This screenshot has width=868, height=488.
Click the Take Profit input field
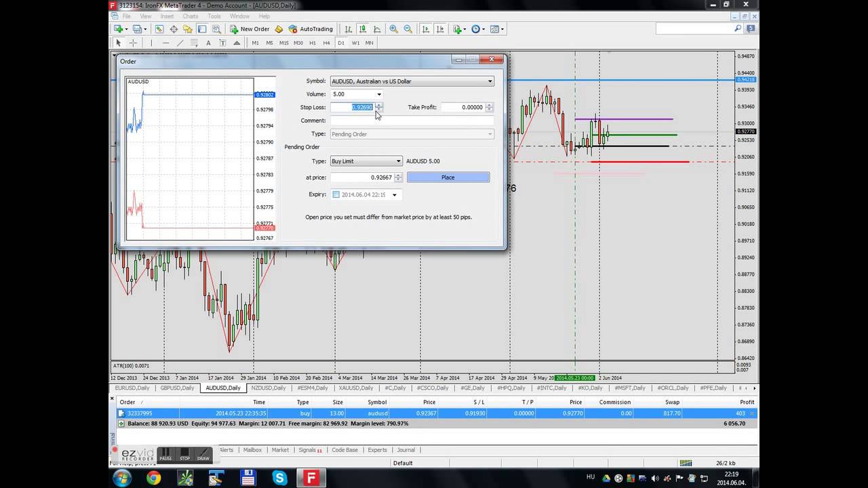[x=463, y=107]
